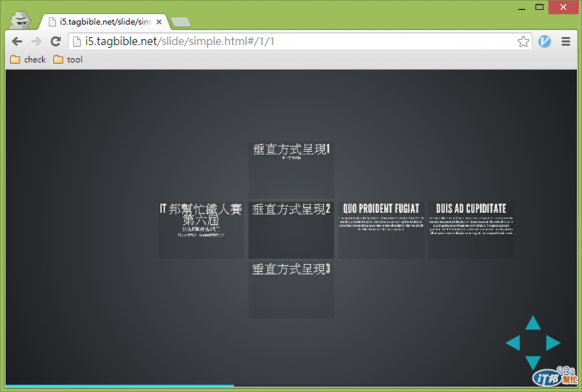This screenshot has height=392, width=582.
Task: Open the blue V extension icon
Action: [544, 41]
